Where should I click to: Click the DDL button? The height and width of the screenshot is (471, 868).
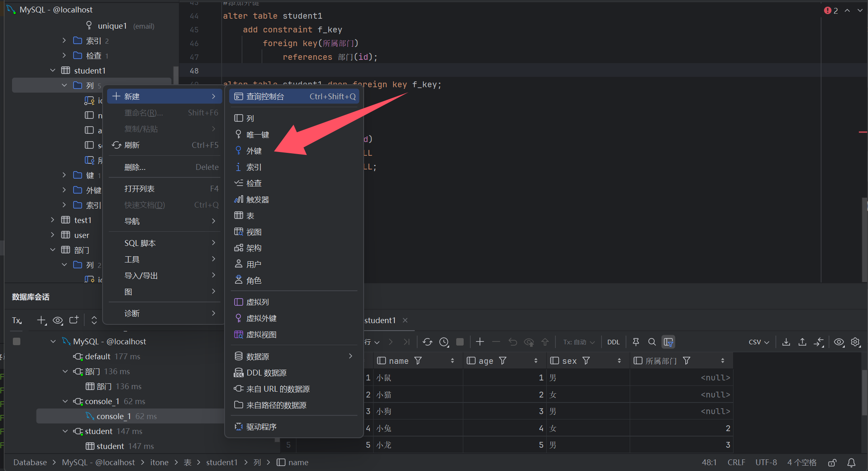click(613, 342)
